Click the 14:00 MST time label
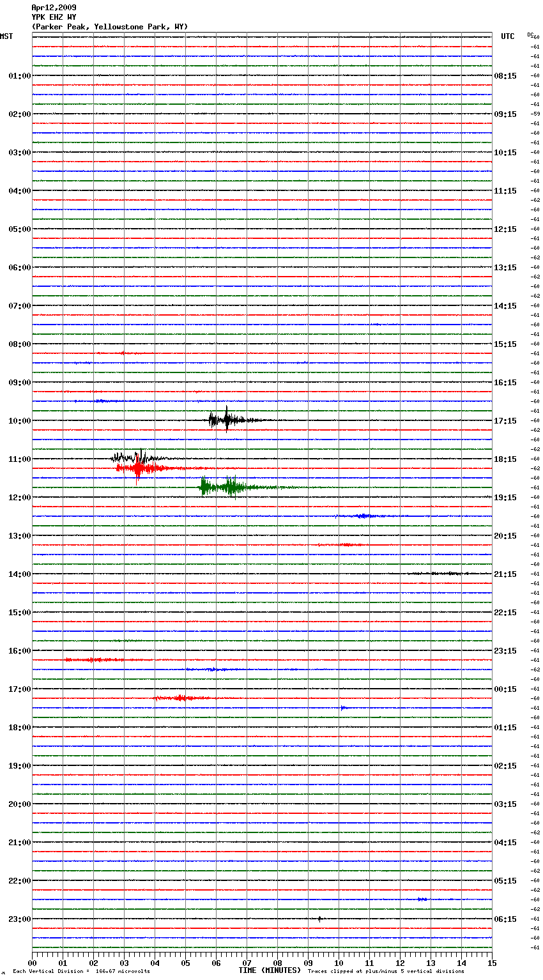The width and height of the screenshot is (543, 980). click(x=19, y=574)
